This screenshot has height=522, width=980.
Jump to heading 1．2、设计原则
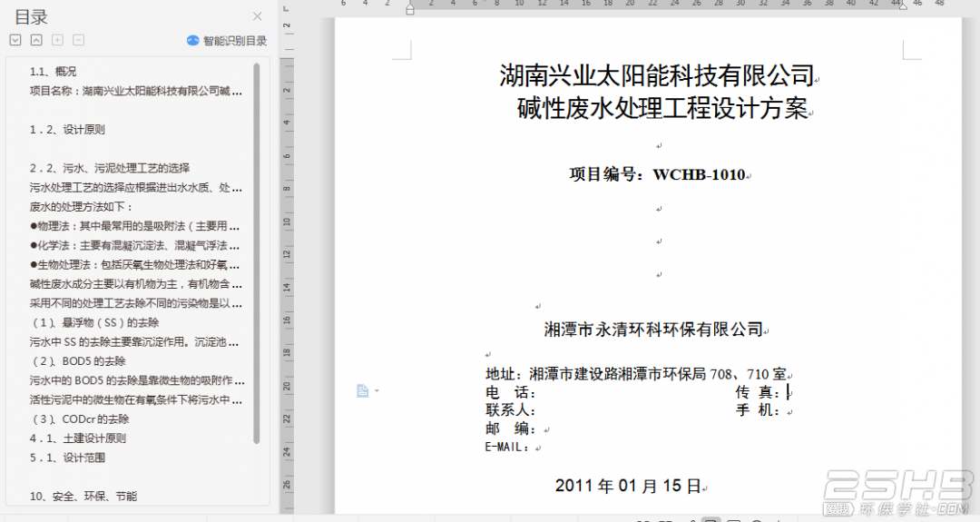click(x=67, y=130)
